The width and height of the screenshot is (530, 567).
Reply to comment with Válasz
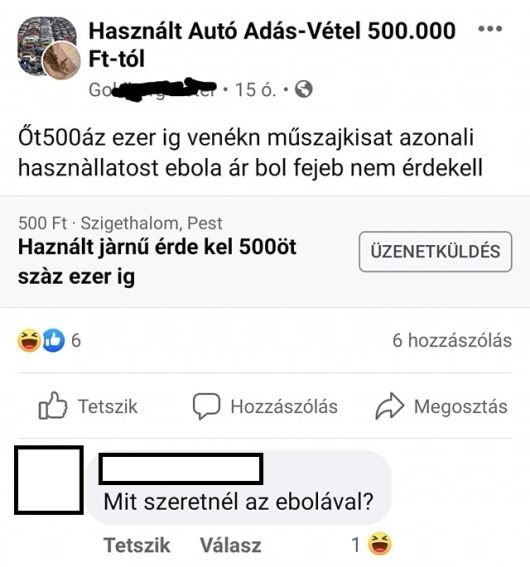[x=231, y=545]
